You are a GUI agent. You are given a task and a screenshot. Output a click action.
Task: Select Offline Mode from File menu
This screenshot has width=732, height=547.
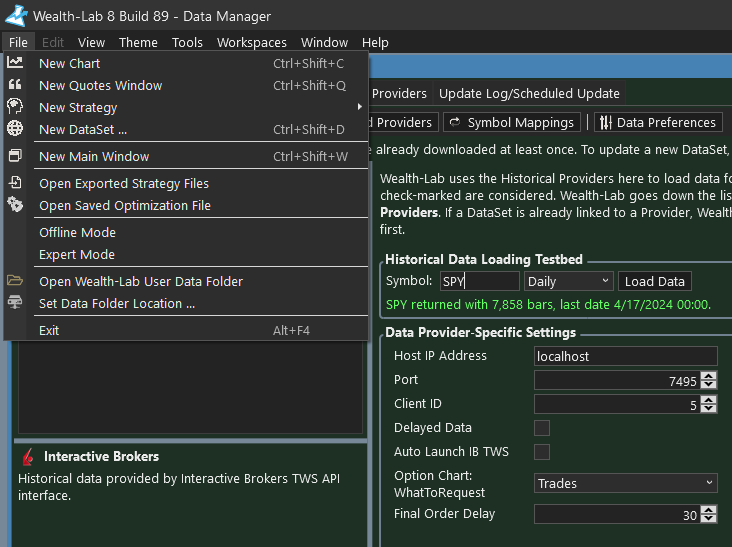[x=77, y=232]
